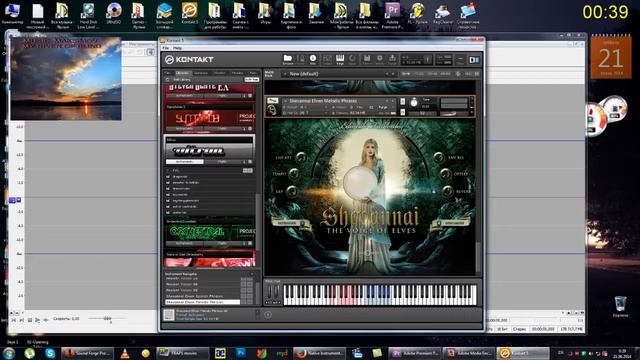Screen dimensions: 640x360
Task: Open Adobe Premiere desktop shortcut
Action: pyautogui.click(x=392, y=15)
